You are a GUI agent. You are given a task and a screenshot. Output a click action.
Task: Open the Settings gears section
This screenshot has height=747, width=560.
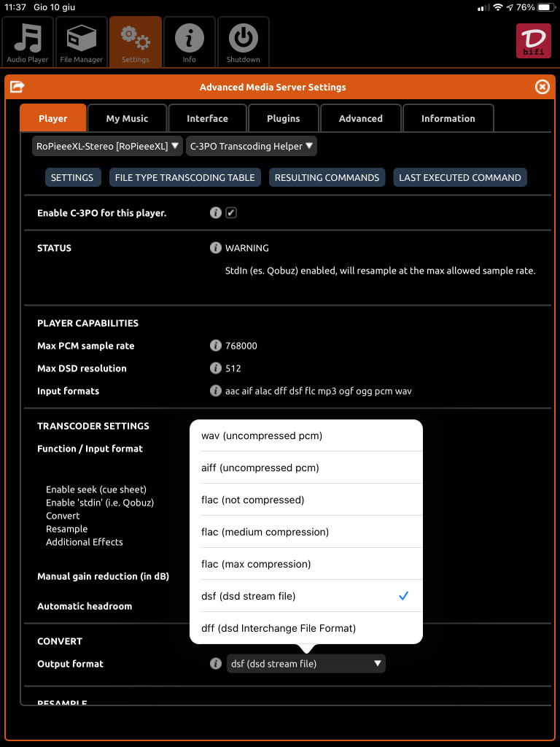(135, 42)
